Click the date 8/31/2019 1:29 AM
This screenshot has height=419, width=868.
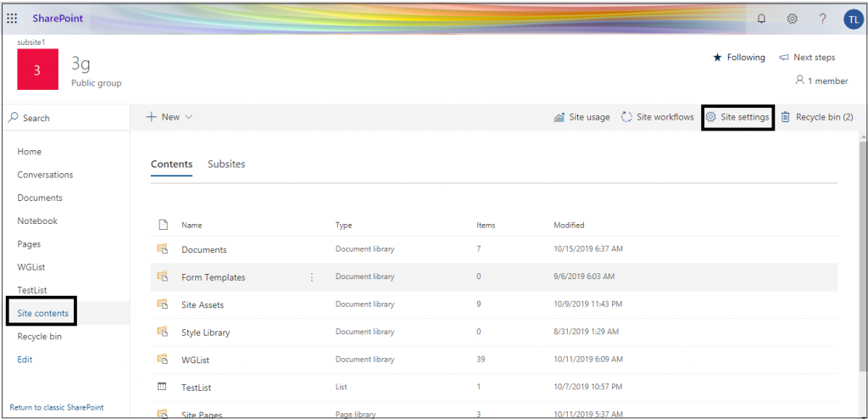coord(587,332)
